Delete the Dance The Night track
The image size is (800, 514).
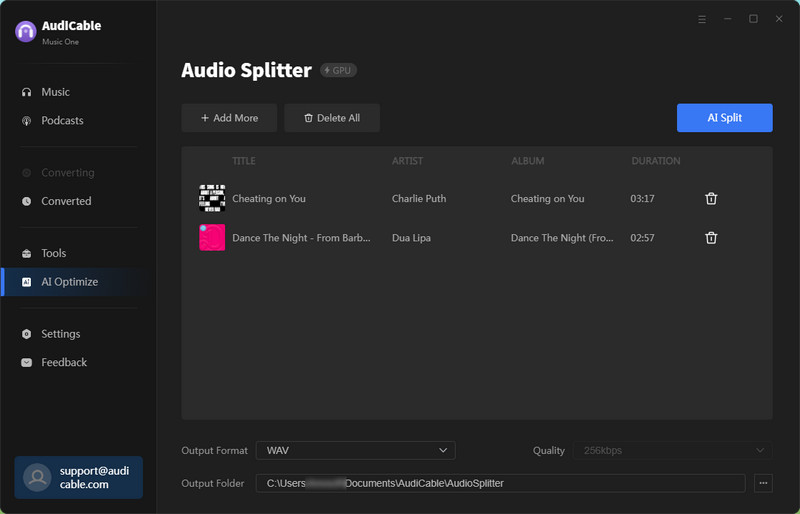[x=711, y=238]
